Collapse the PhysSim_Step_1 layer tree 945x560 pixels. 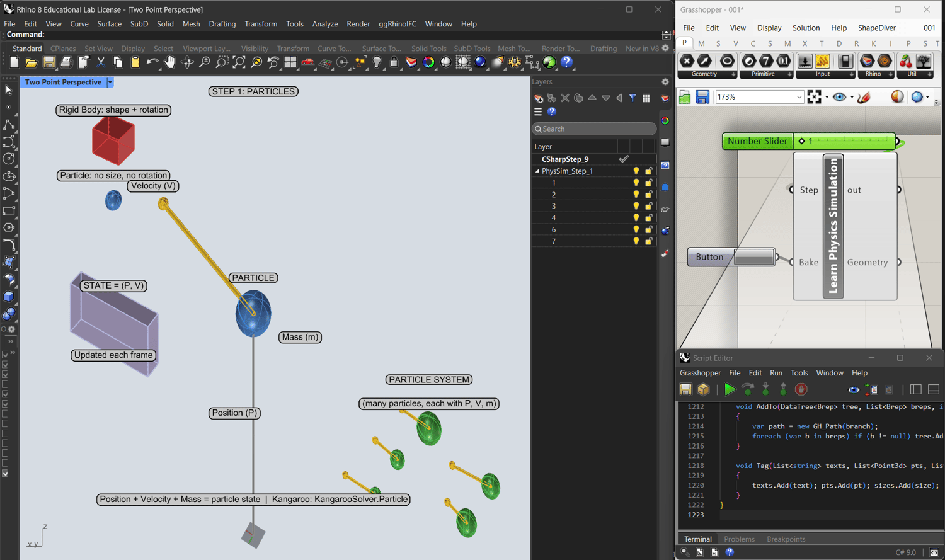click(537, 171)
